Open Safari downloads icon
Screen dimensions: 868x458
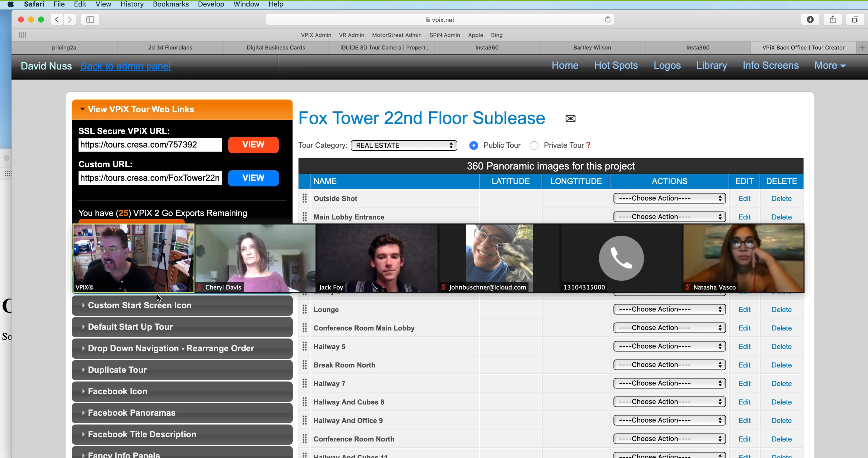[x=810, y=19]
